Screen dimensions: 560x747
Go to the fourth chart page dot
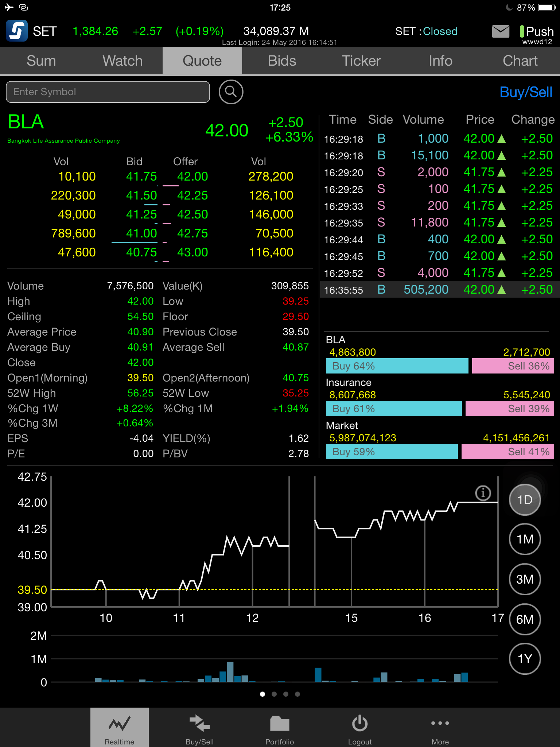(x=297, y=694)
